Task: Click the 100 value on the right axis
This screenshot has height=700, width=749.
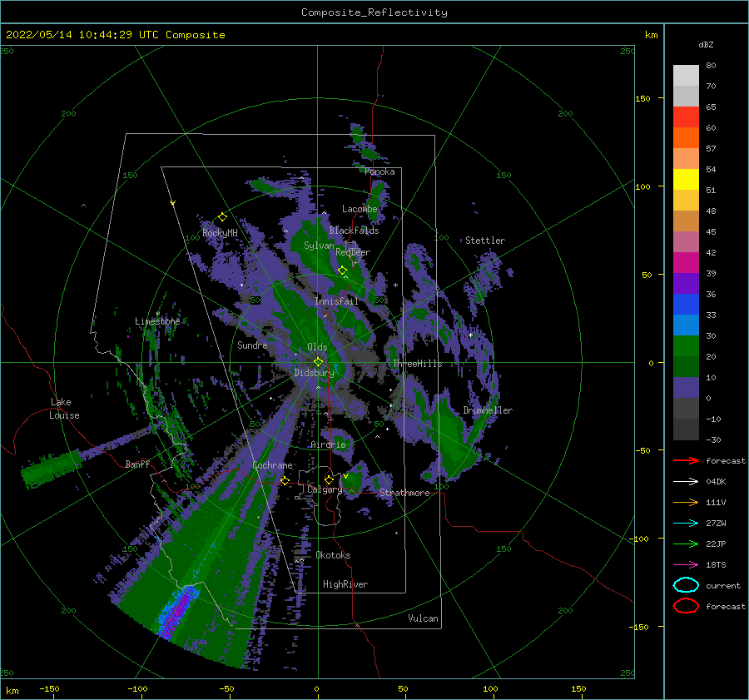Action: (x=643, y=186)
